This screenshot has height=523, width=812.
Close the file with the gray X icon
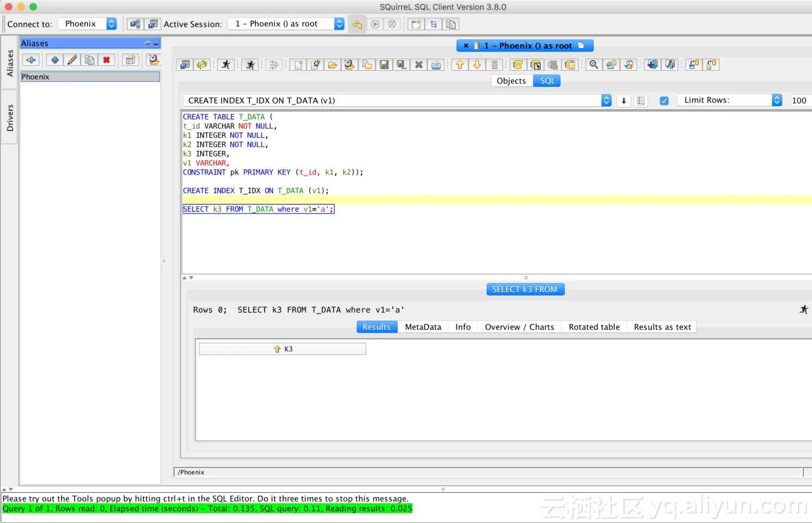click(x=419, y=64)
